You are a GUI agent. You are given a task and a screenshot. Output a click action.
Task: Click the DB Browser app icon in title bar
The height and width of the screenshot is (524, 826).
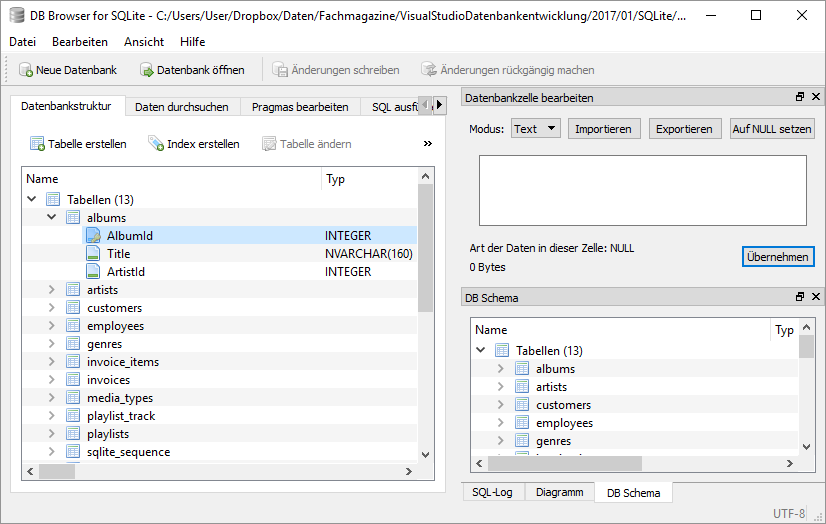[16, 15]
